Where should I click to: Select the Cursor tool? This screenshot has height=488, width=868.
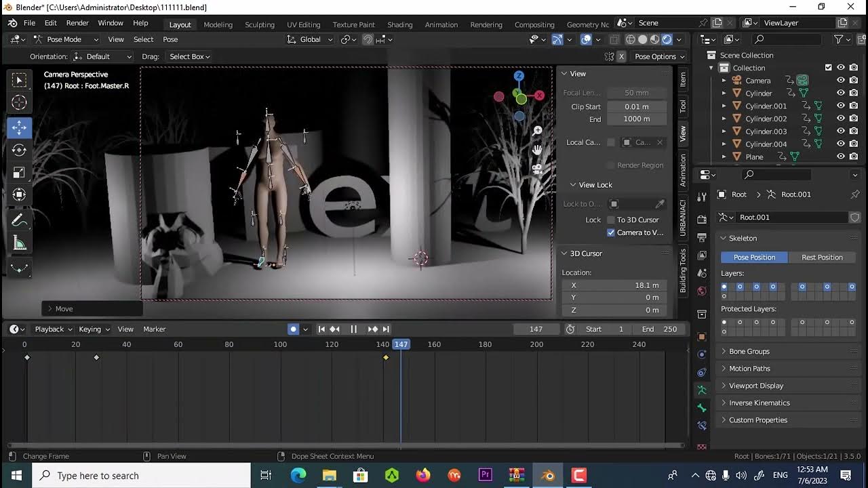pos(19,103)
